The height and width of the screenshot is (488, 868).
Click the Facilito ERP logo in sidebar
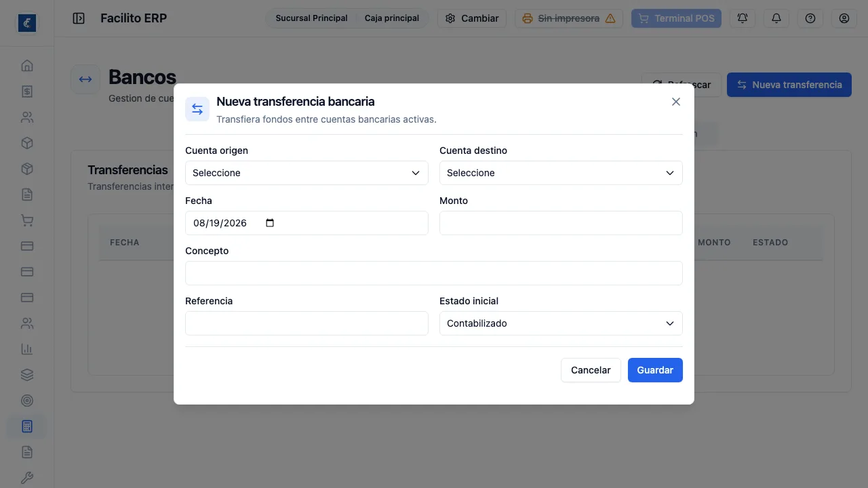(x=27, y=23)
